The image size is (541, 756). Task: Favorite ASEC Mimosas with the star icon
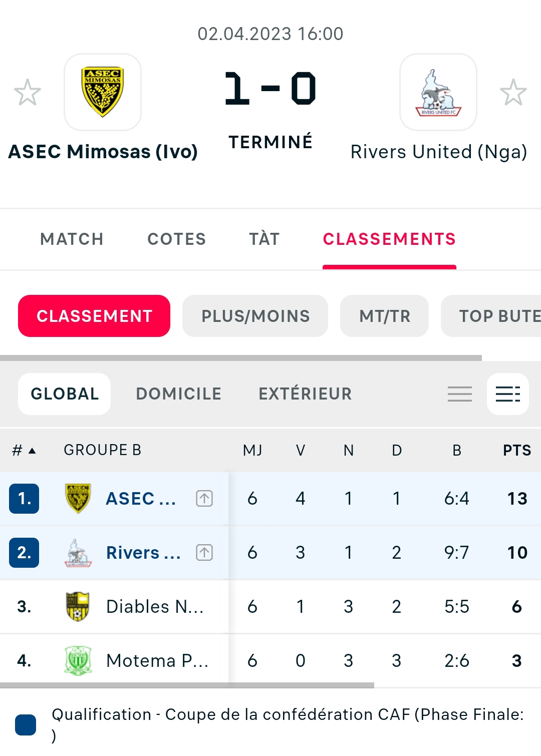coord(27,93)
